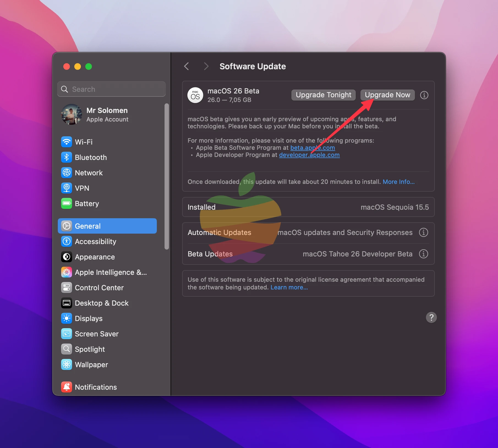498x448 pixels.
Task: Open the Screen Saver icon
Action: tap(67, 334)
